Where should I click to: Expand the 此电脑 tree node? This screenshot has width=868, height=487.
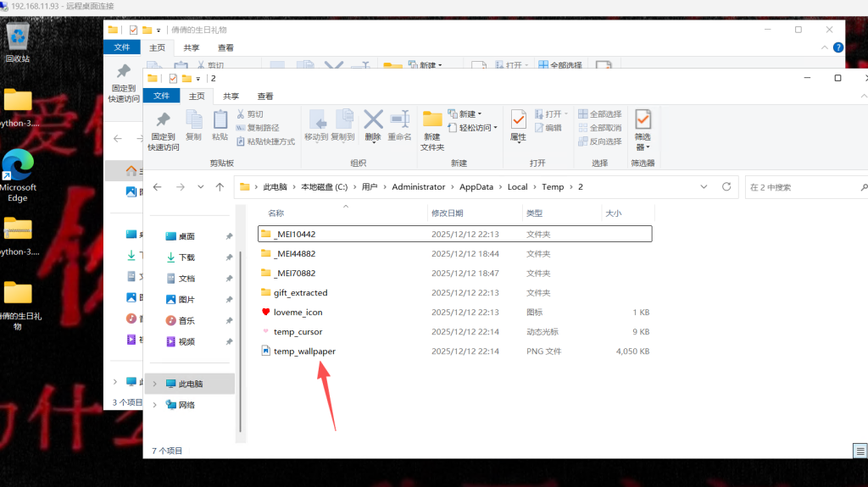(154, 384)
